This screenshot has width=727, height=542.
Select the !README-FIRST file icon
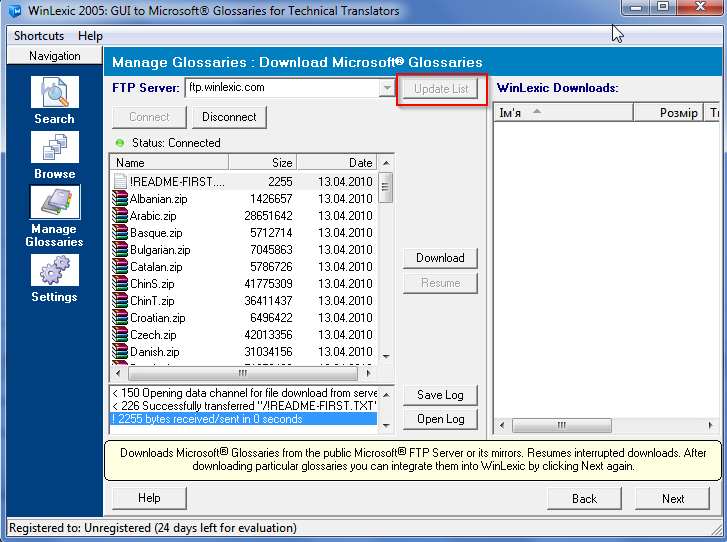click(120, 182)
